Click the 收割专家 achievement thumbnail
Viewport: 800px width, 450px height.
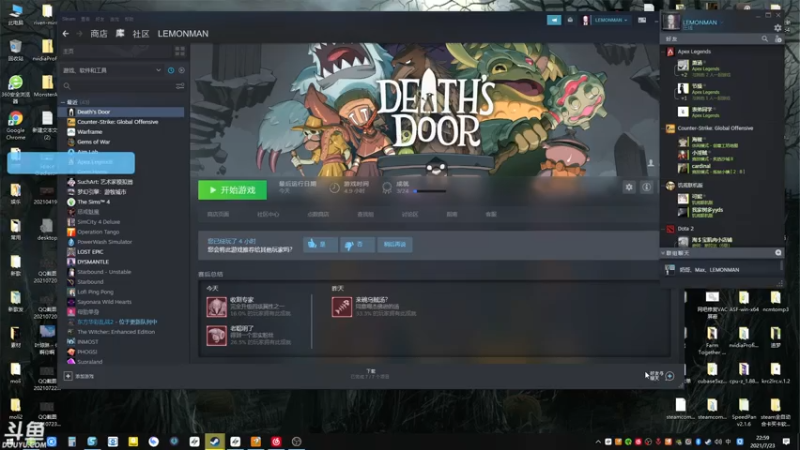(216, 307)
